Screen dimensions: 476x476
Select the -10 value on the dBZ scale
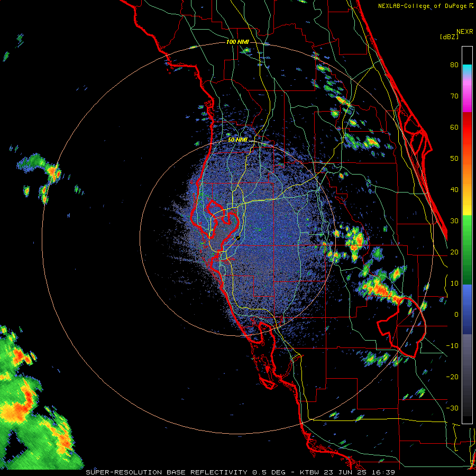pyautogui.click(x=452, y=346)
